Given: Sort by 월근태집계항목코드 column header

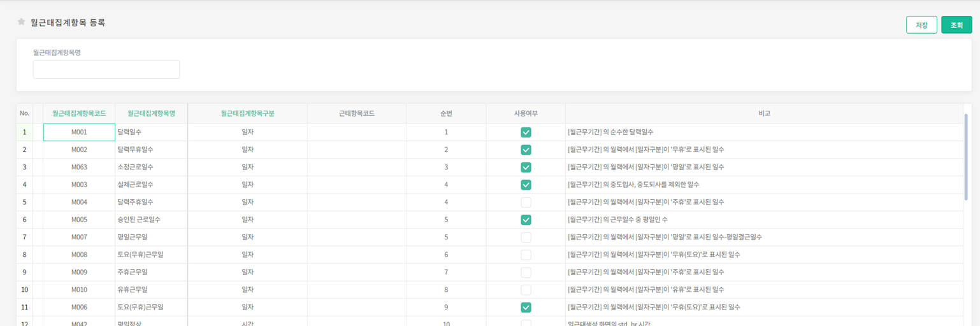Looking at the screenshot, I should pos(79,113).
